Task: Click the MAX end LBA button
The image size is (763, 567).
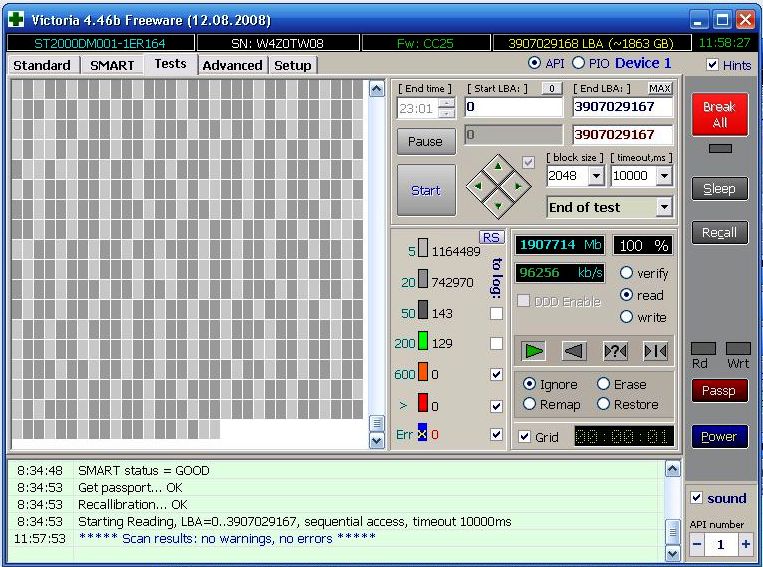Action: coord(660,89)
